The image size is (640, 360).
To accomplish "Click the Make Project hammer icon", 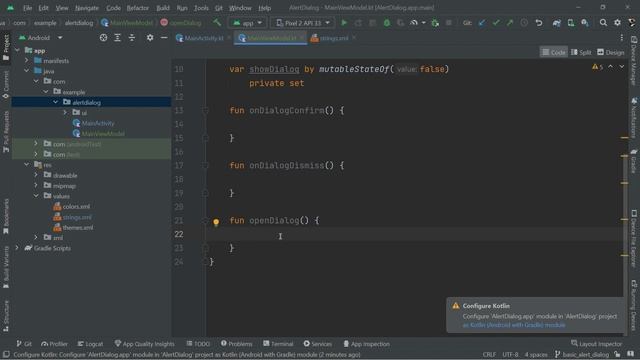I will tap(217, 23).
